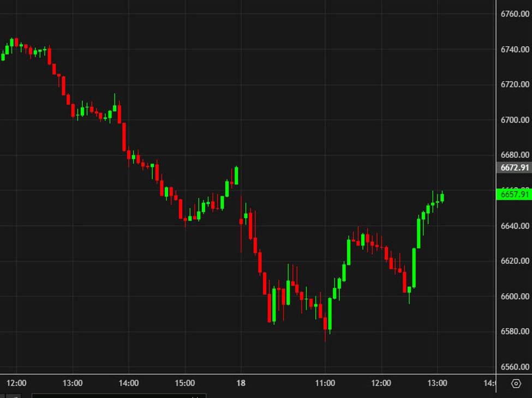Click the 11:00 time axis label

coord(325,383)
